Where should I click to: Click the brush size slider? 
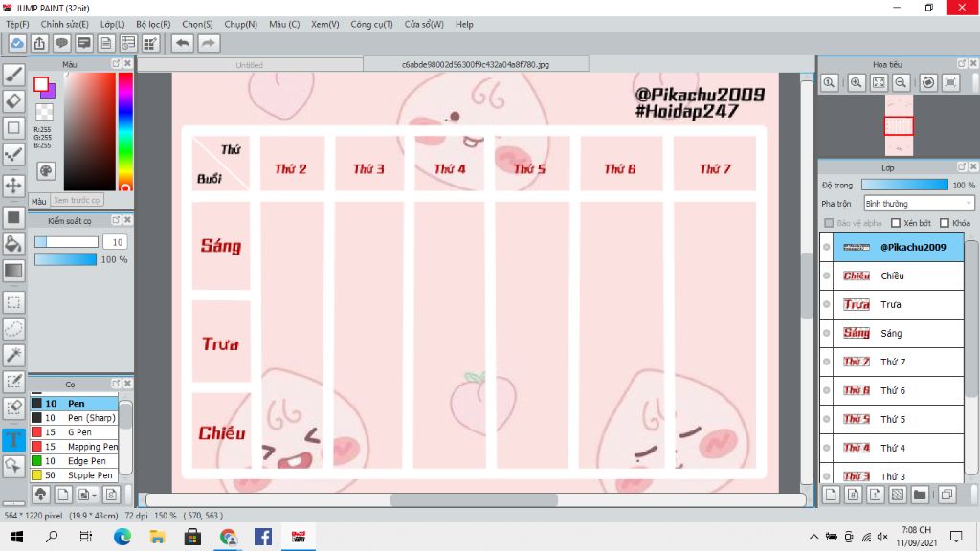[66, 242]
